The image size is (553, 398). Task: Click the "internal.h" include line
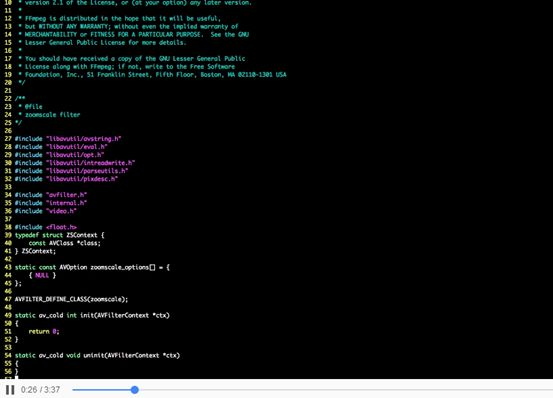click(51, 203)
